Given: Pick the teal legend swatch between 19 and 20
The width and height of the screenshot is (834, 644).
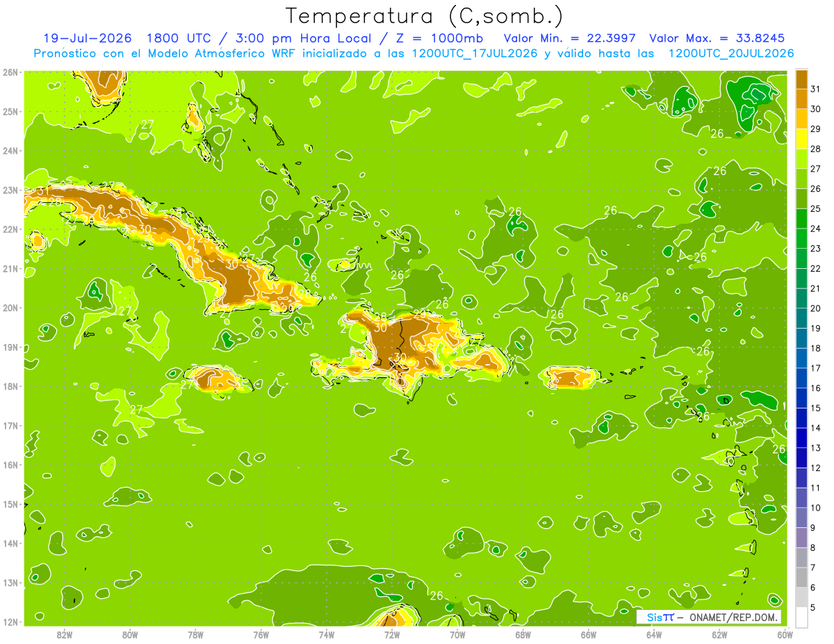Looking at the screenshot, I should point(801,318).
